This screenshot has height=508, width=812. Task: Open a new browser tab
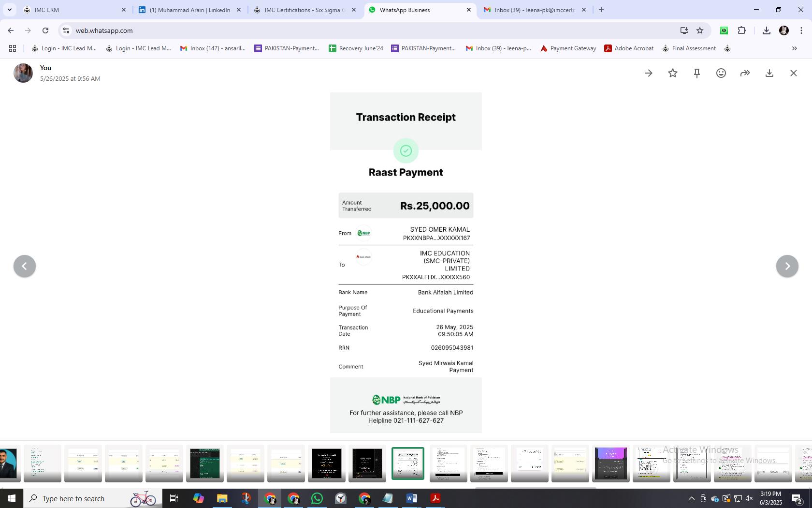pos(601,10)
